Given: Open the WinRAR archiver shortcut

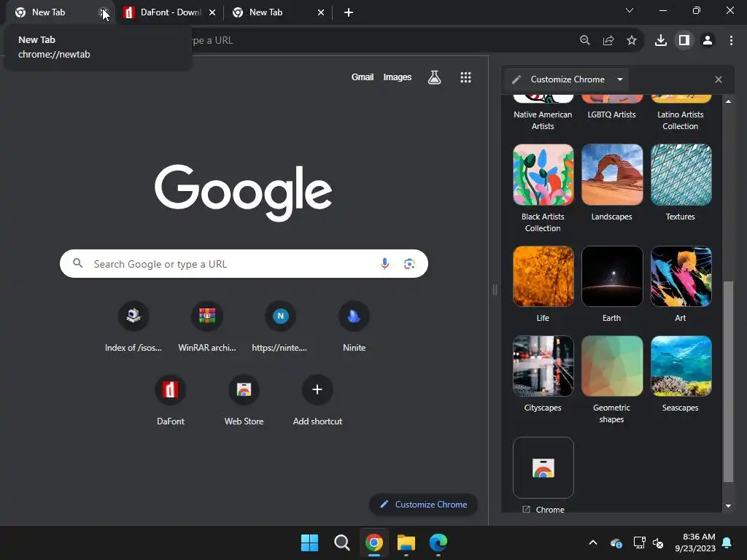Looking at the screenshot, I should point(206,327).
